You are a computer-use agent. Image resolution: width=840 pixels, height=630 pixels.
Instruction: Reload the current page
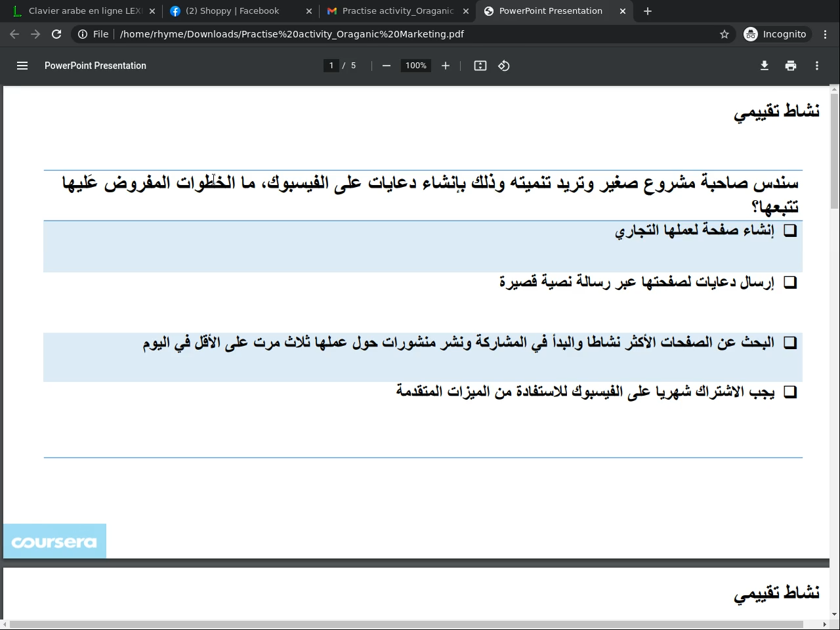56,34
